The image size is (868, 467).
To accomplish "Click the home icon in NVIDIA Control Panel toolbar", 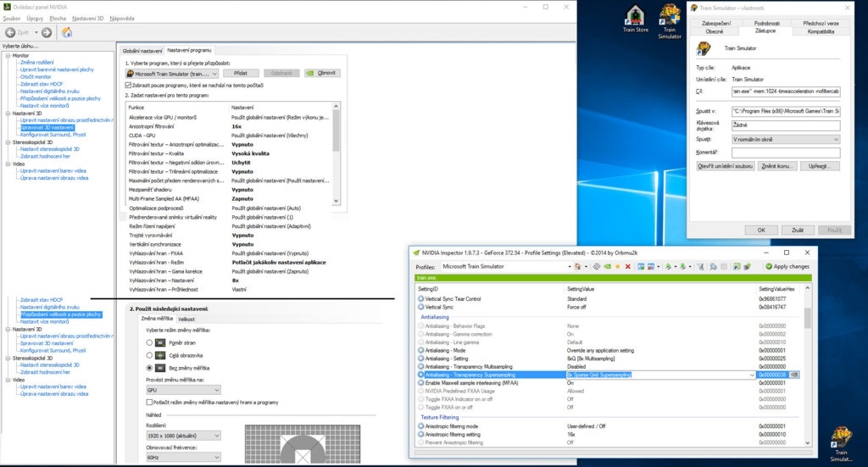I will tap(67, 33).
